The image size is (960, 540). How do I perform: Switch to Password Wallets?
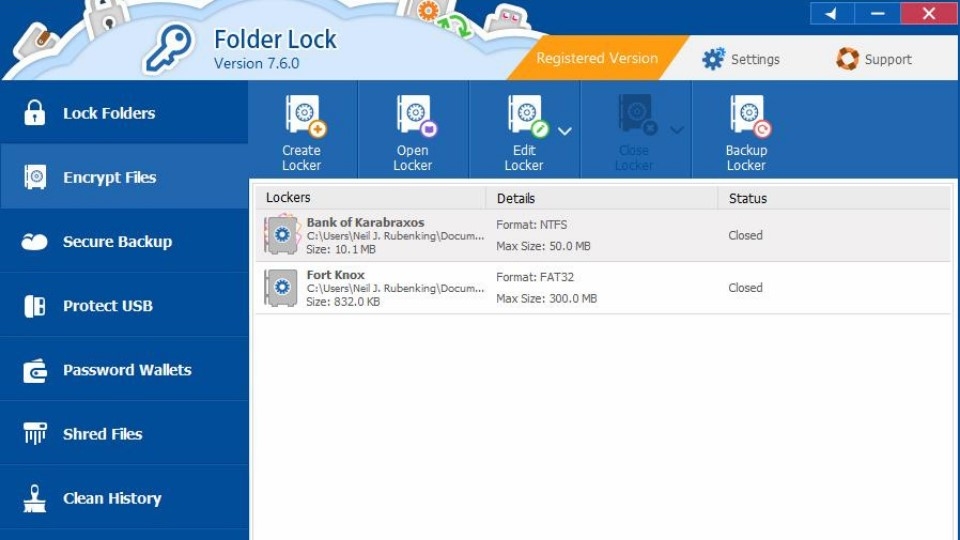pyautogui.click(x=124, y=370)
